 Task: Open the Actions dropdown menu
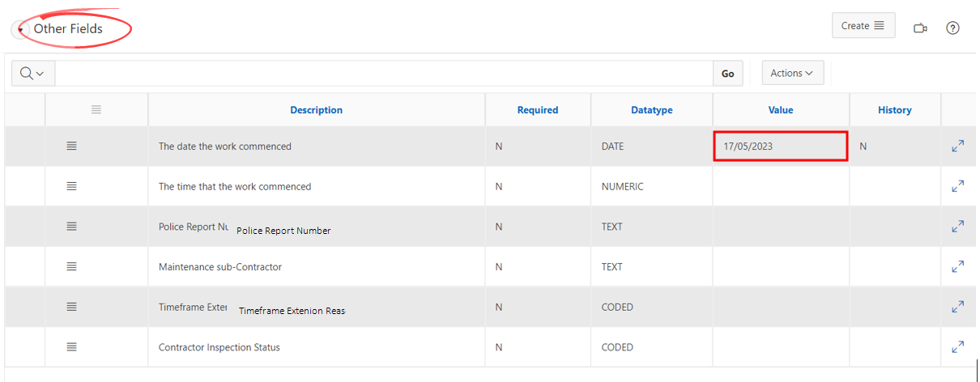click(792, 73)
